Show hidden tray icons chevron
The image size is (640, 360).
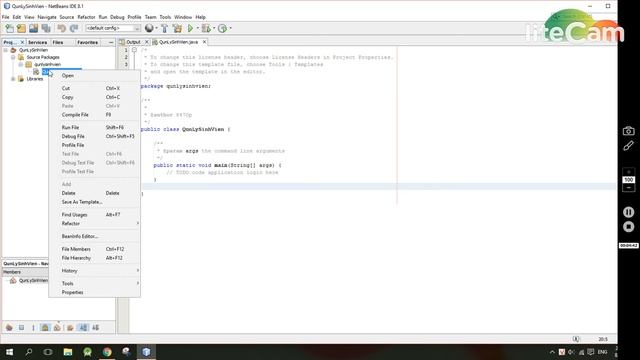coord(552,352)
